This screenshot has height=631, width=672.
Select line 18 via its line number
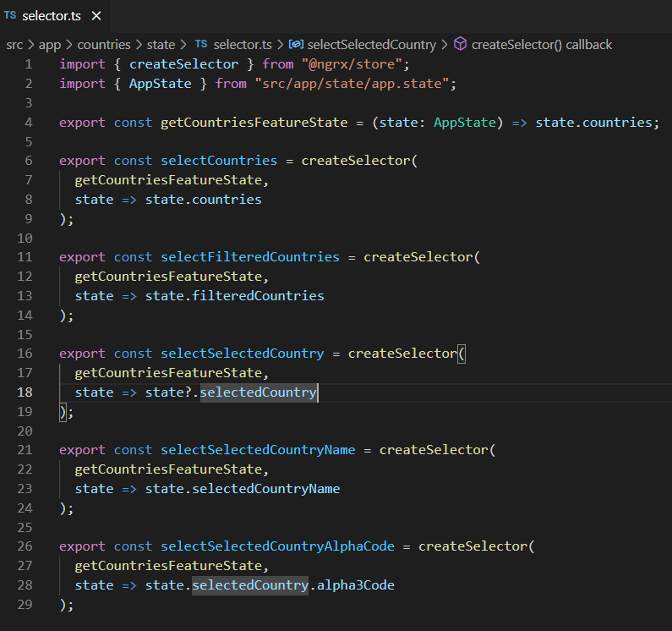[25, 392]
